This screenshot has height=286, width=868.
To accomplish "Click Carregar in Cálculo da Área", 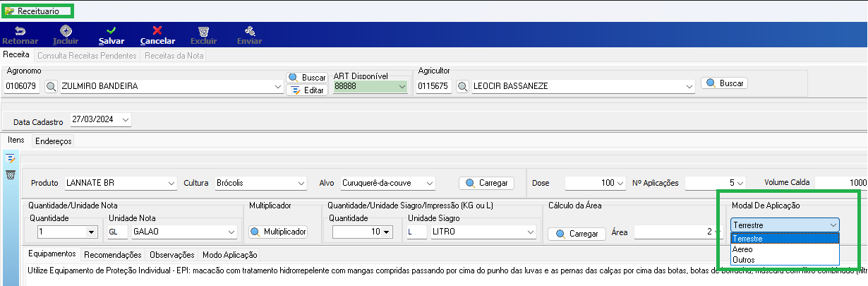I will tap(577, 234).
